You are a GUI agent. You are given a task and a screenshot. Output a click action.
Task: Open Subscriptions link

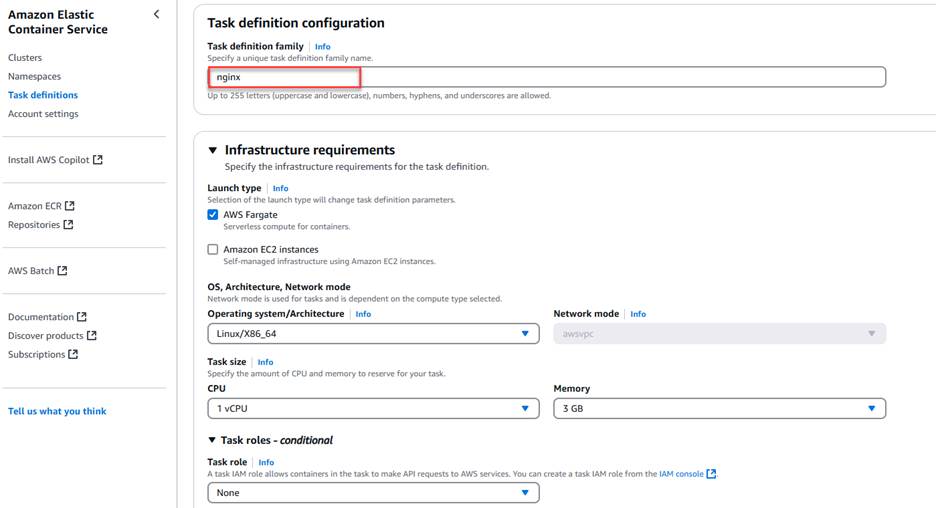point(36,354)
